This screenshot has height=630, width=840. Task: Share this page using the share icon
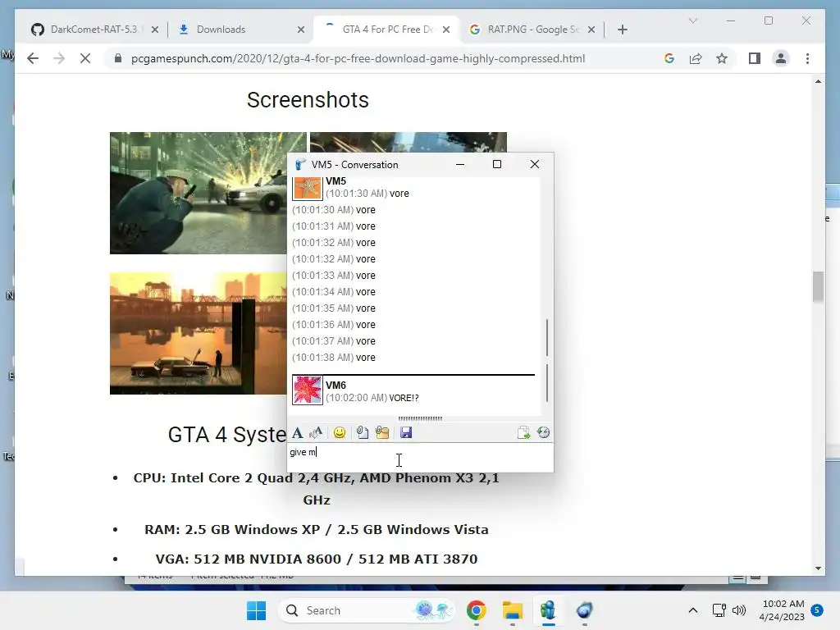tap(696, 58)
